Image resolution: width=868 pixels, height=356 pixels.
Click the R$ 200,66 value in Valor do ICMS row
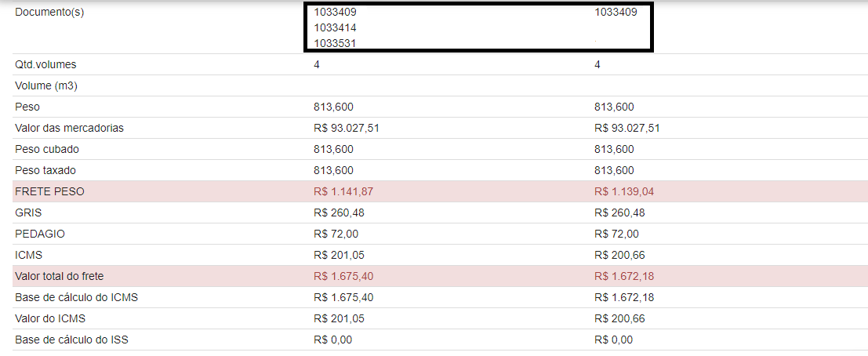pos(619,318)
